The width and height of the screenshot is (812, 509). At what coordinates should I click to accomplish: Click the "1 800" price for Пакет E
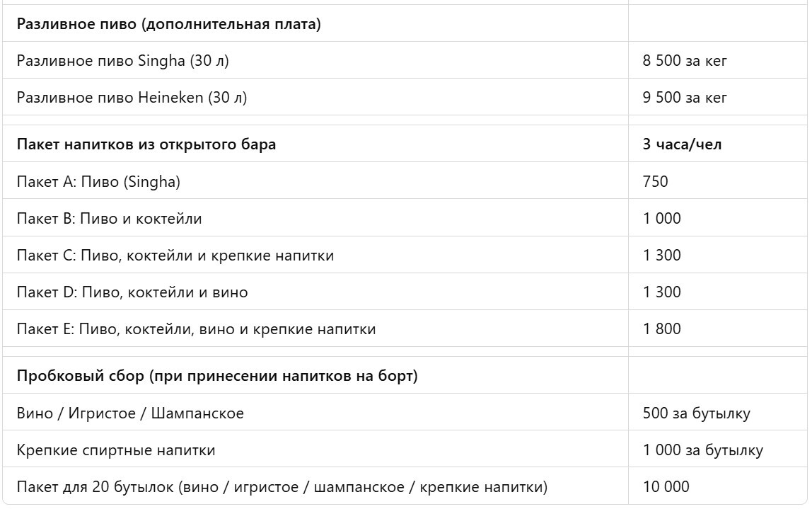pos(662,329)
